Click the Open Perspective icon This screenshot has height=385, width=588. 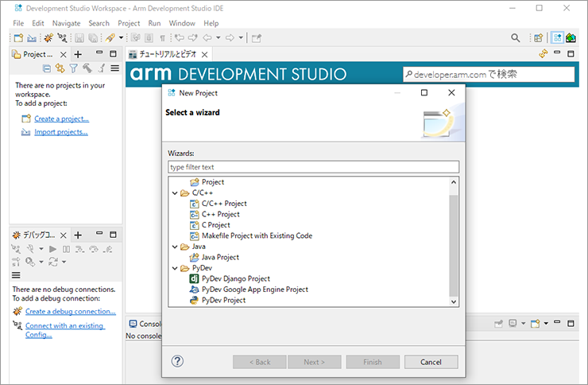click(x=539, y=38)
